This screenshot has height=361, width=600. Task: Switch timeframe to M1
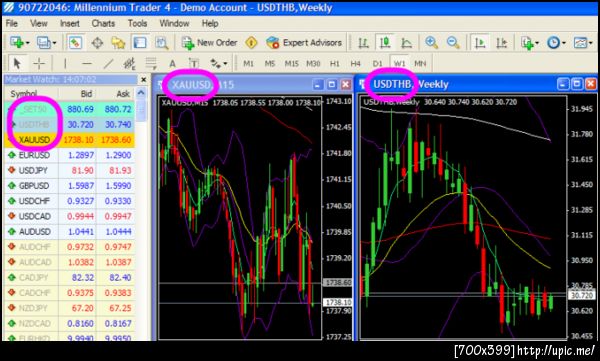coord(248,64)
